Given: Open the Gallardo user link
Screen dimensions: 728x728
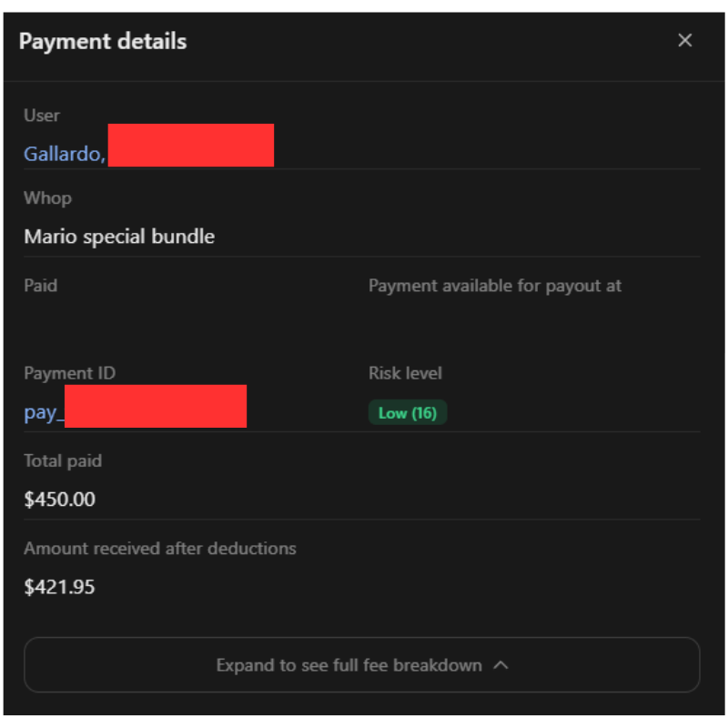Looking at the screenshot, I should (x=64, y=154).
